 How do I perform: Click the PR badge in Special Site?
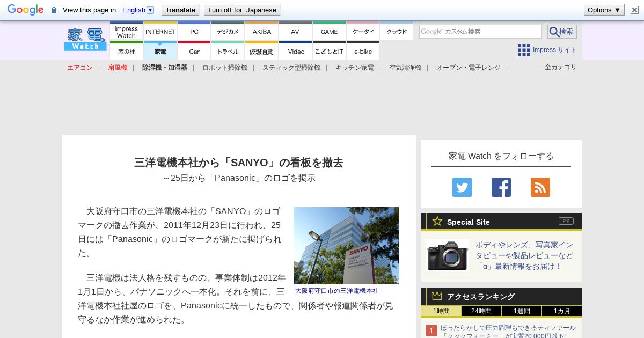point(566,221)
